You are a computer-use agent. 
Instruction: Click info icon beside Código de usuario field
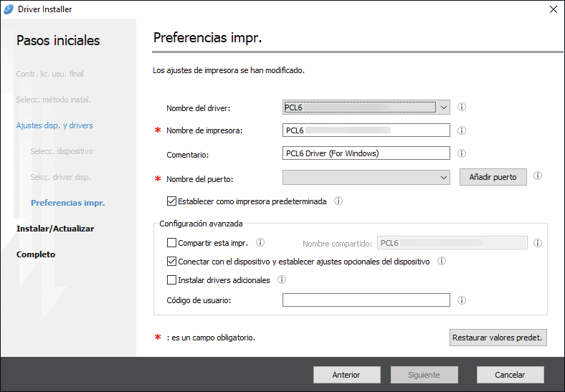pyautogui.click(x=462, y=300)
